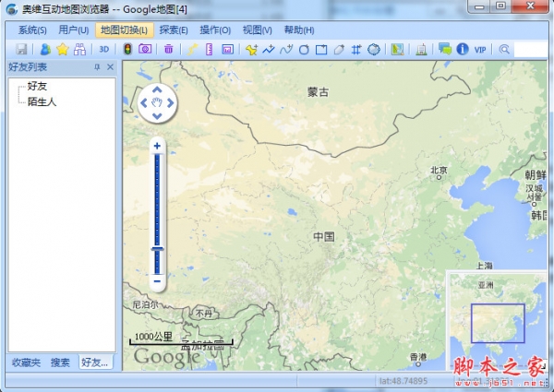This screenshot has width=554, height=392.
Task: Click the save disk icon in toolbar
Action: pyautogui.click(x=21, y=50)
